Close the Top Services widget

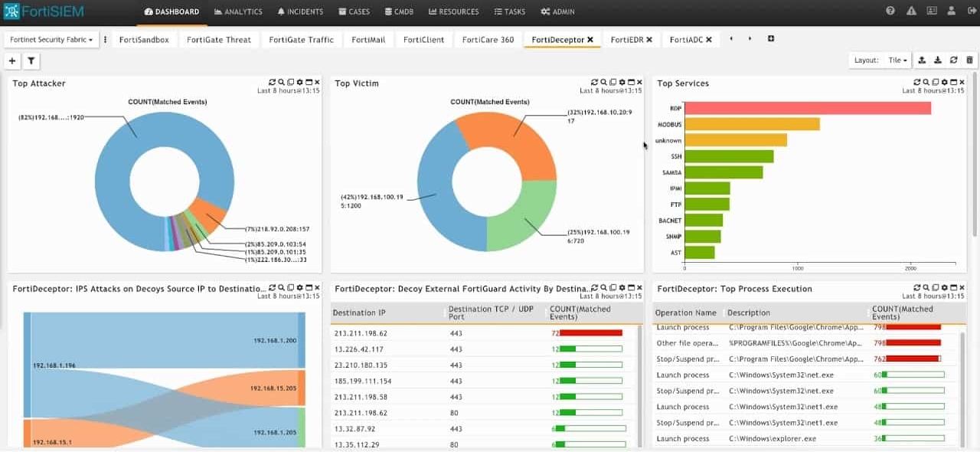pyautogui.click(x=962, y=82)
